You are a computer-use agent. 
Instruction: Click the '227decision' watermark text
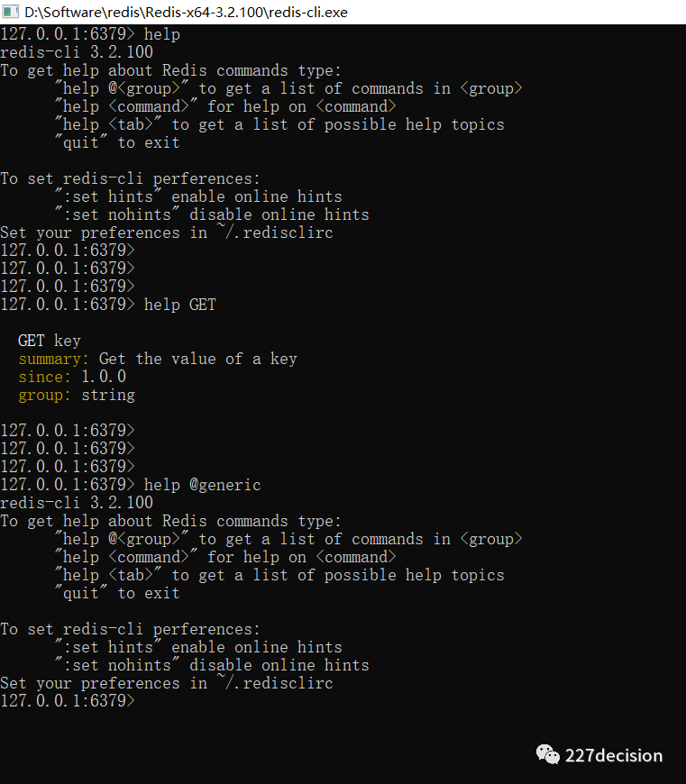(x=614, y=755)
